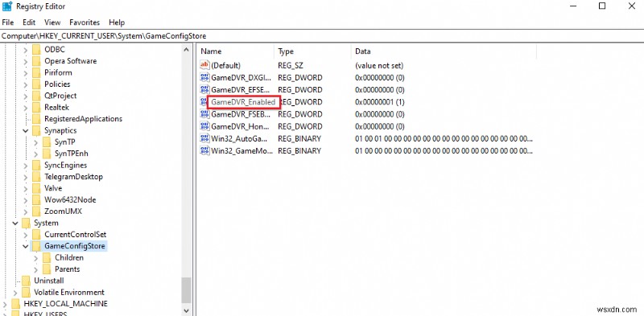Select the Synaptics folder icon
This screenshot has height=316, width=644.
(37, 130)
